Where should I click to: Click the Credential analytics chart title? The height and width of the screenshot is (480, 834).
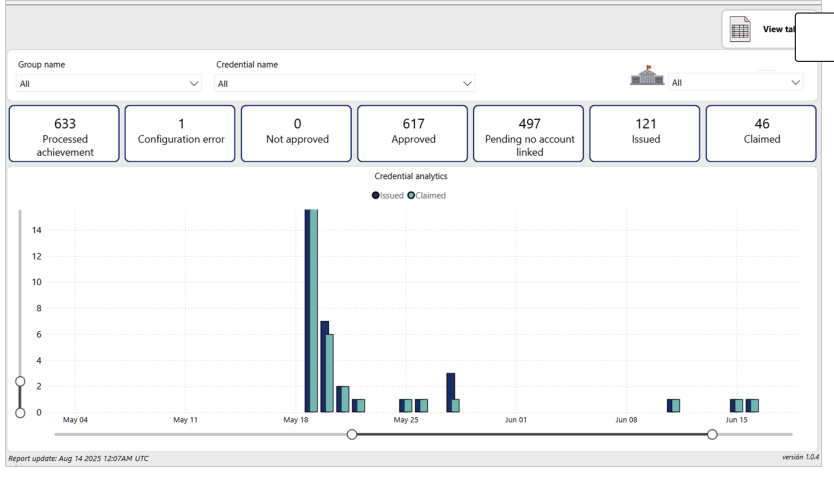[411, 176]
